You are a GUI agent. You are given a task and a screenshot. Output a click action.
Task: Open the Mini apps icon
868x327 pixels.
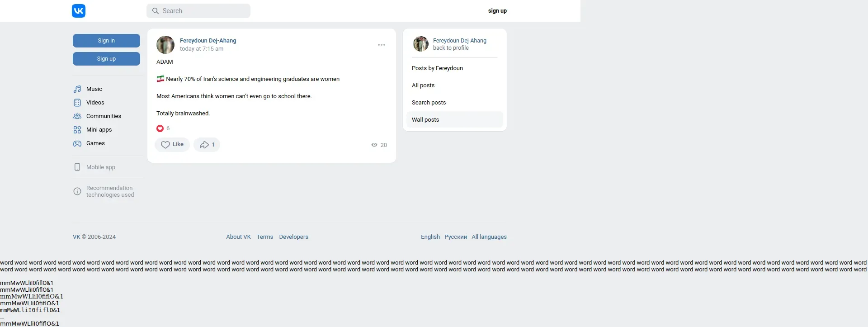pos(77,130)
